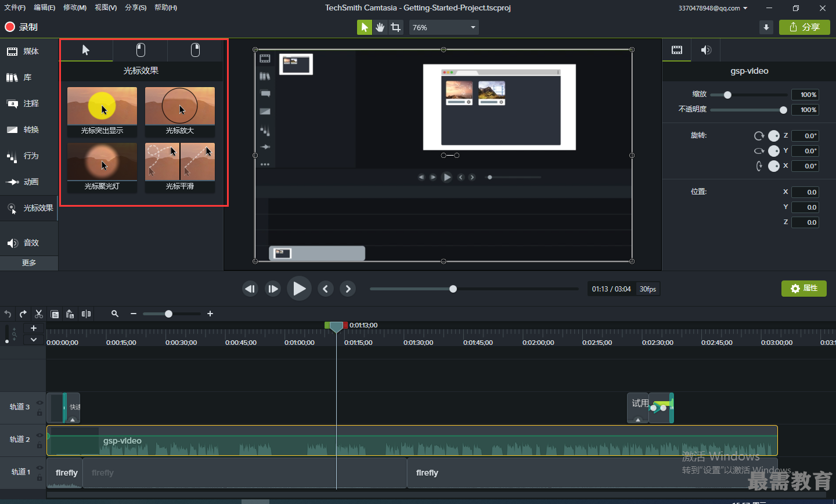Click the next marker arrow button

348,289
